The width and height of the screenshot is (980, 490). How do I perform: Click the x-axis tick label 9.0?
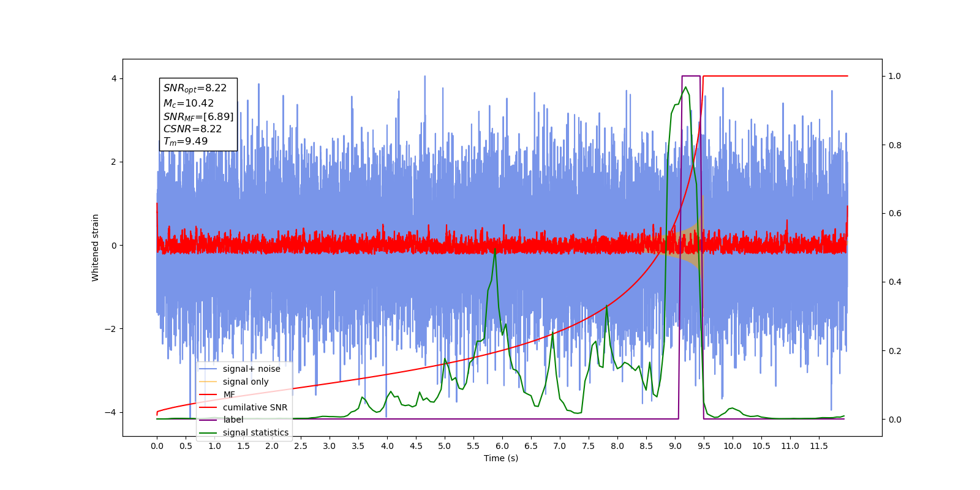tap(675, 446)
